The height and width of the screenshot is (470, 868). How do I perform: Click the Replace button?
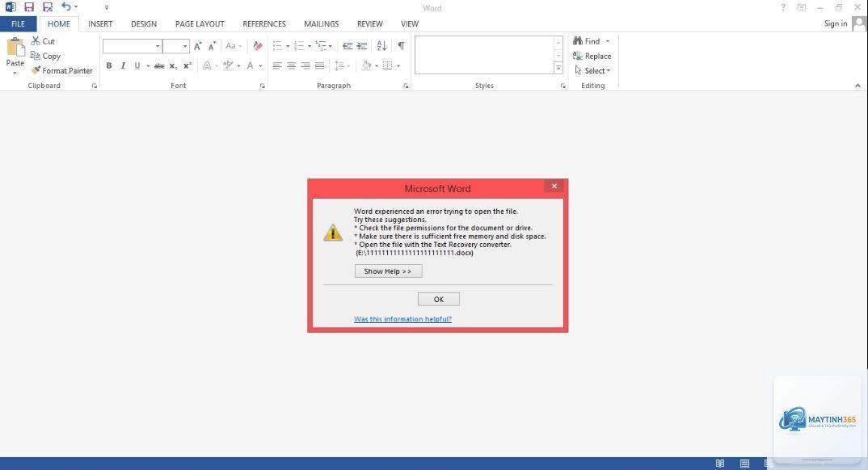(592, 56)
